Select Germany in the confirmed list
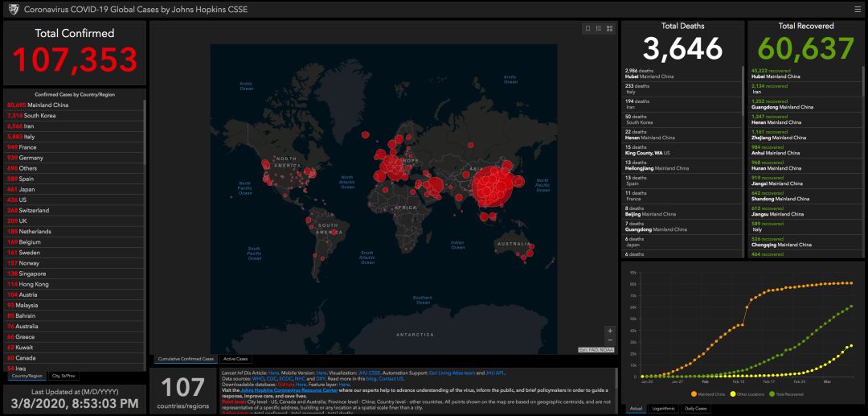The height and width of the screenshot is (416, 868). pyautogui.click(x=74, y=158)
